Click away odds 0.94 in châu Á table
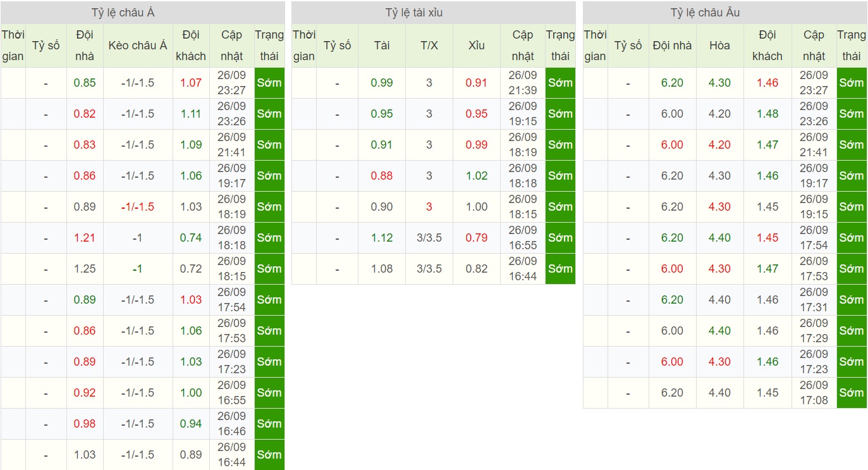The height and width of the screenshot is (470, 868). coord(191,424)
